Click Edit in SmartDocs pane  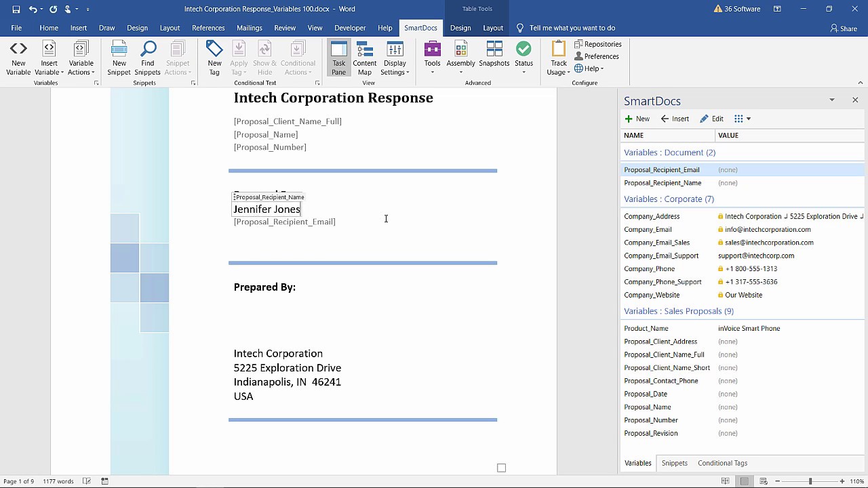tap(711, 119)
